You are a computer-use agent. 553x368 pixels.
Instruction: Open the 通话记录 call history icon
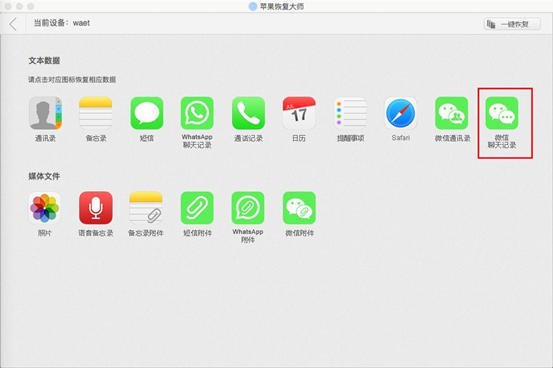pos(248,113)
